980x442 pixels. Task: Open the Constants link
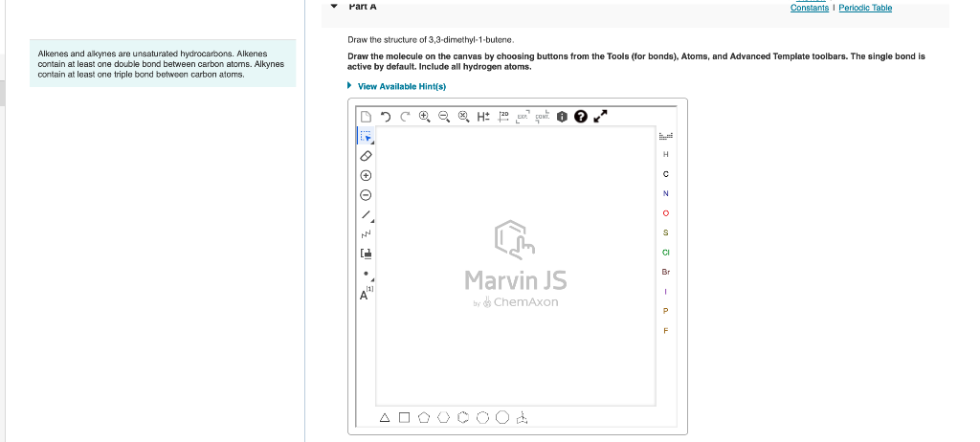810,8
